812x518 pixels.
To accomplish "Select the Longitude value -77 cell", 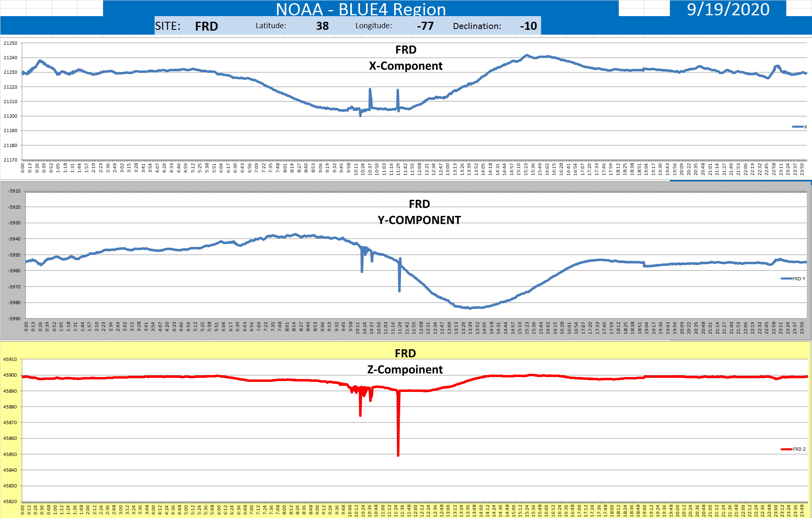I will click(425, 26).
